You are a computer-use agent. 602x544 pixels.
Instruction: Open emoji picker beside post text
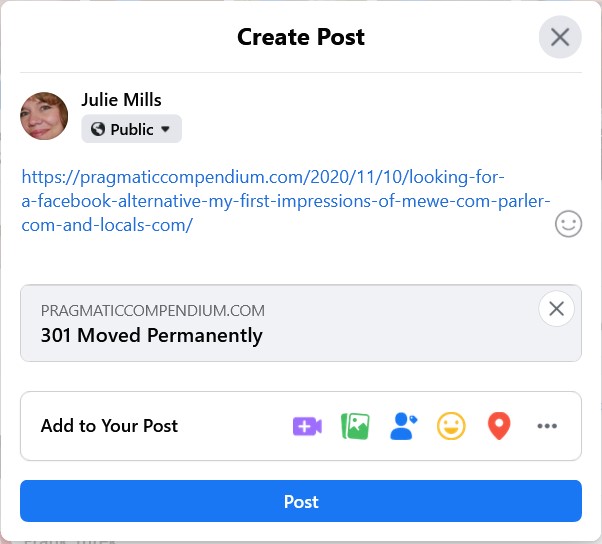click(x=568, y=224)
